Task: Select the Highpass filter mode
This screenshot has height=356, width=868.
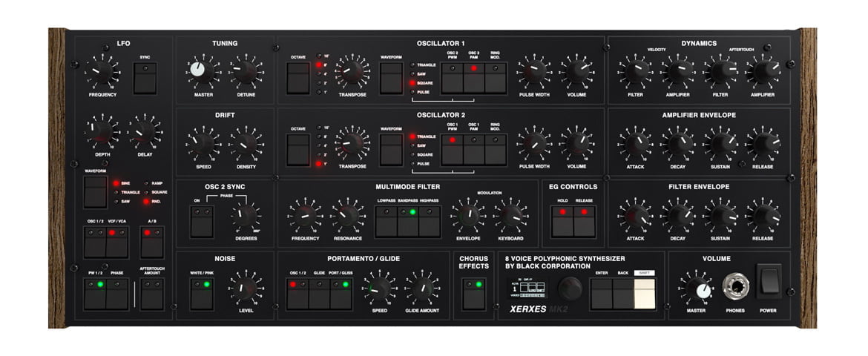Action: (x=430, y=222)
